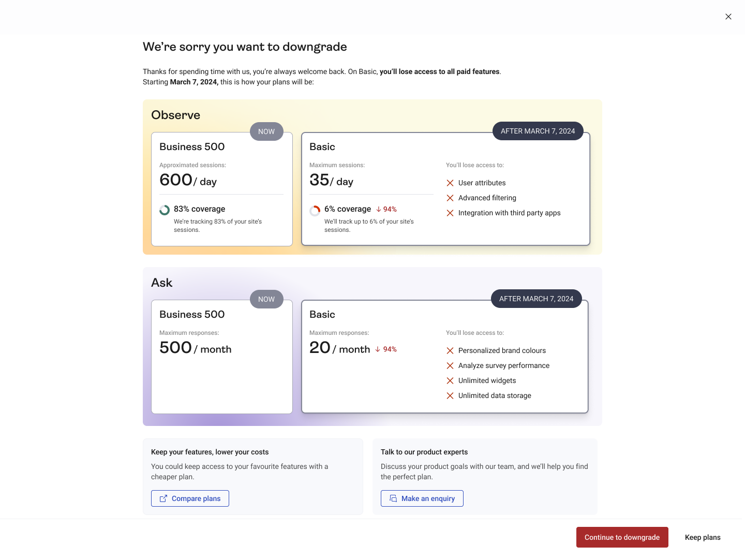Click X icon beside Unlimited widgets

tap(450, 381)
